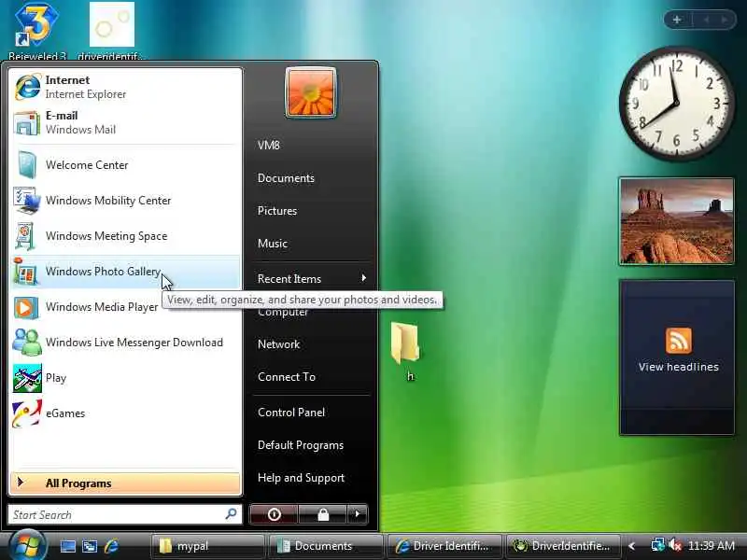Click the Play program icon
This screenshot has height=560, width=747.
pos(27,378)
